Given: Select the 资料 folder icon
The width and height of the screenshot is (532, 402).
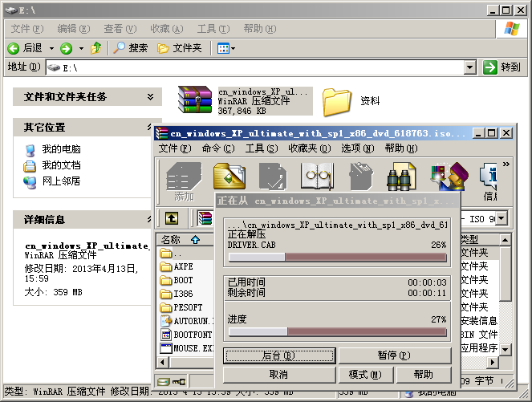Looking at the screenshot, I should point(336,102).
